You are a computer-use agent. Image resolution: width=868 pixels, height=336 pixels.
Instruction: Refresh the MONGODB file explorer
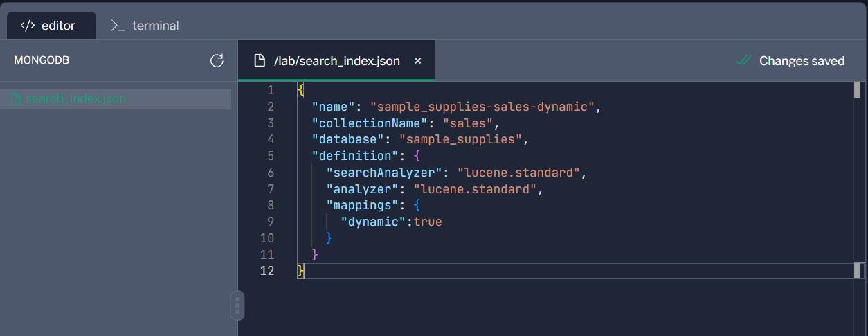pyautogui.click(x=217, y=61)
